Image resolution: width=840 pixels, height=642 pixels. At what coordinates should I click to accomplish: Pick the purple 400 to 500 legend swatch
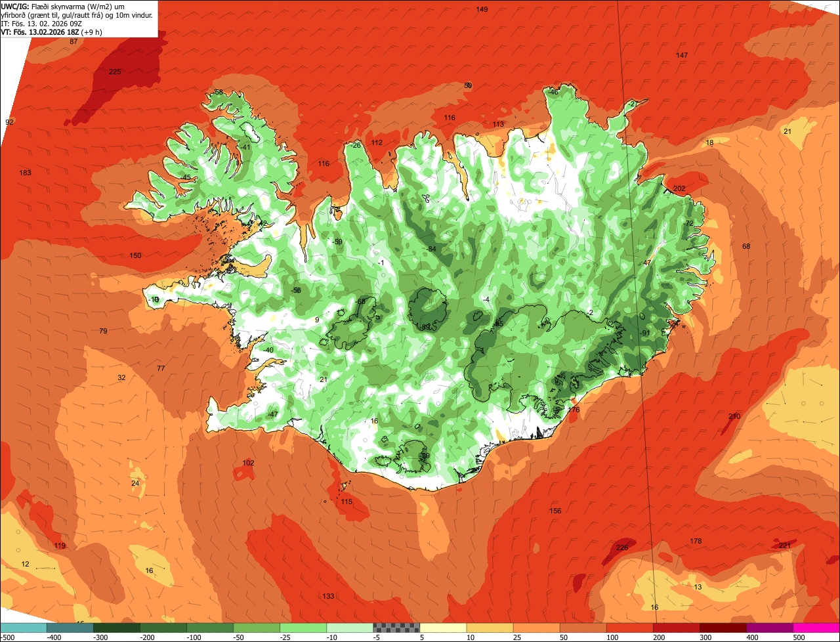click(770, 628)
